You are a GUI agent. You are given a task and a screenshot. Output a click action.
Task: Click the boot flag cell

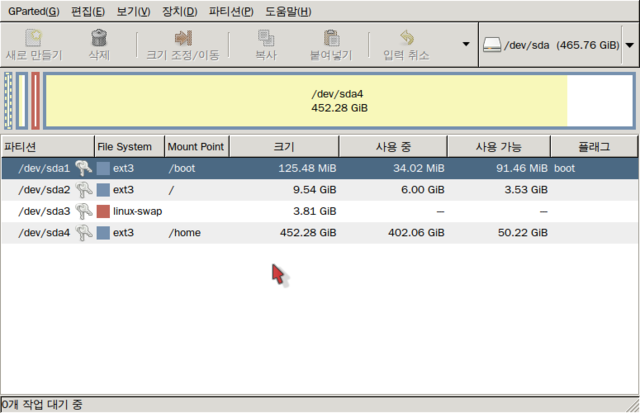tap(564, 168)
